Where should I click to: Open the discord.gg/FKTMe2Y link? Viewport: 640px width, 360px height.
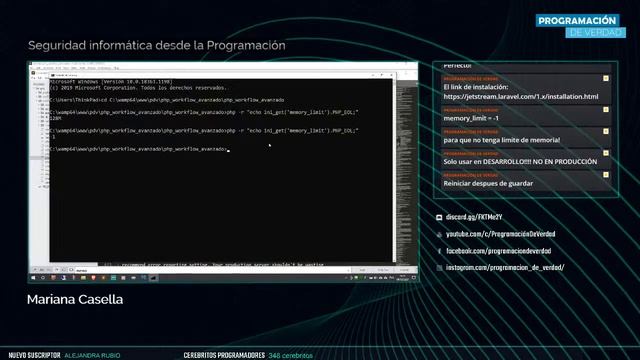(x=474, y=217)
